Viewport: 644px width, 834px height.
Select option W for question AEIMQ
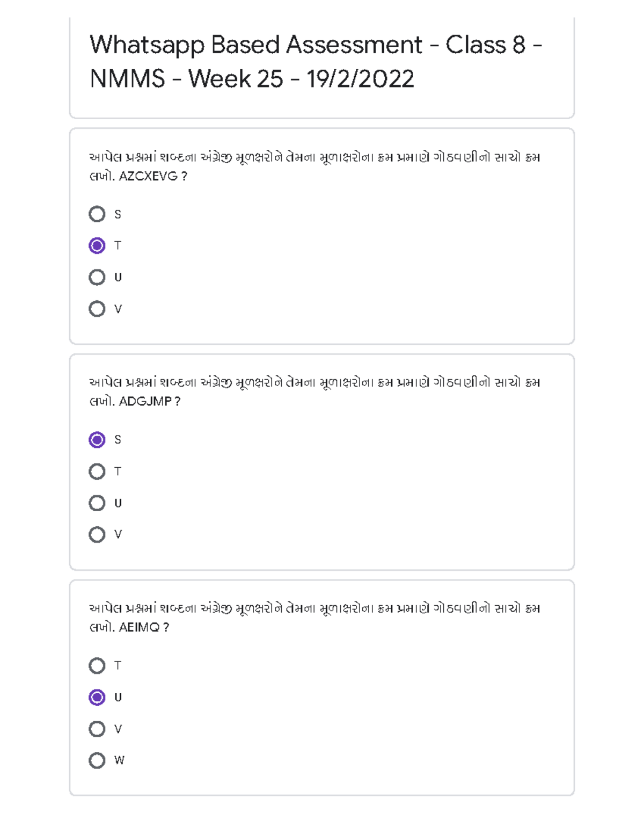(x=97, y=760)
